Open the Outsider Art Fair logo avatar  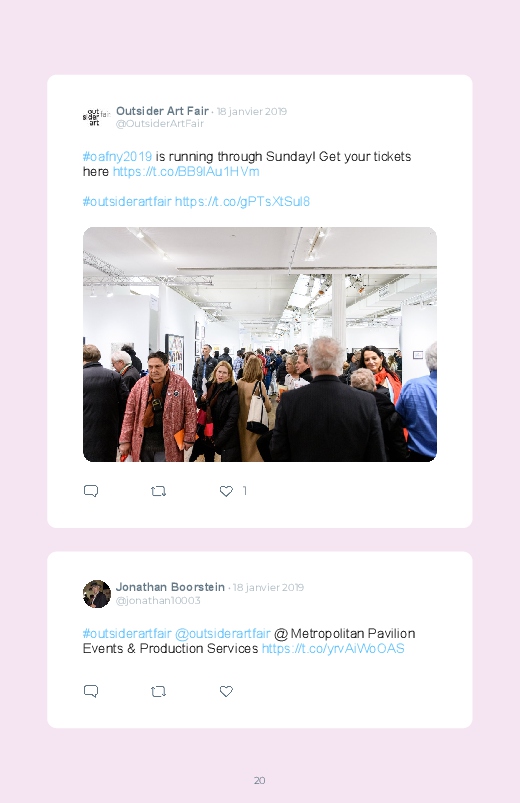[96, 117]
